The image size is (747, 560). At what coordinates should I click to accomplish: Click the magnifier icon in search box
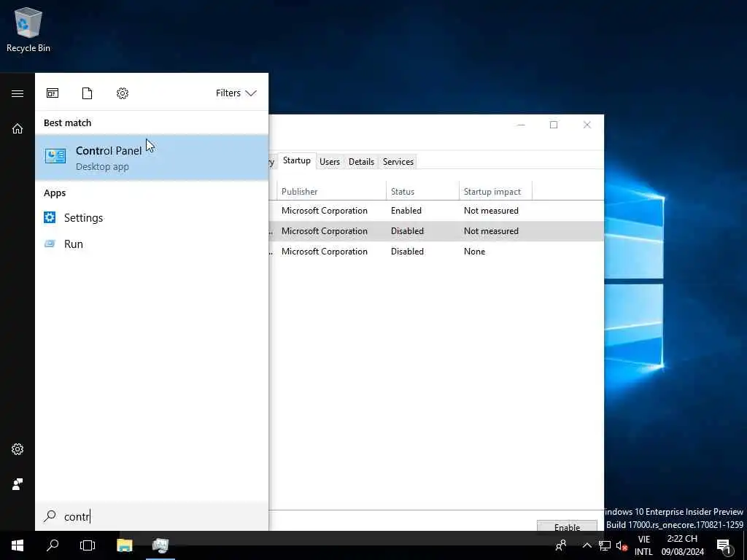50,516
